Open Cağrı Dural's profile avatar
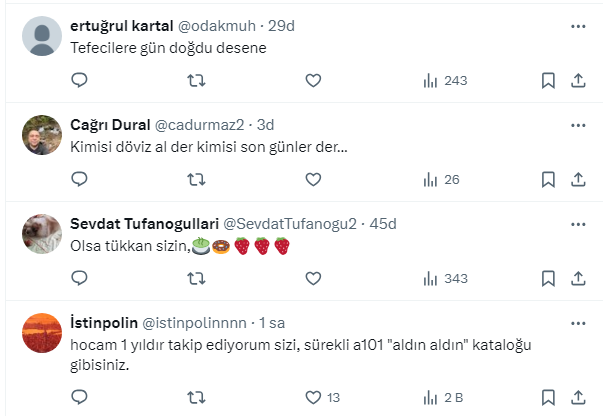 click(x=42, y=137)
